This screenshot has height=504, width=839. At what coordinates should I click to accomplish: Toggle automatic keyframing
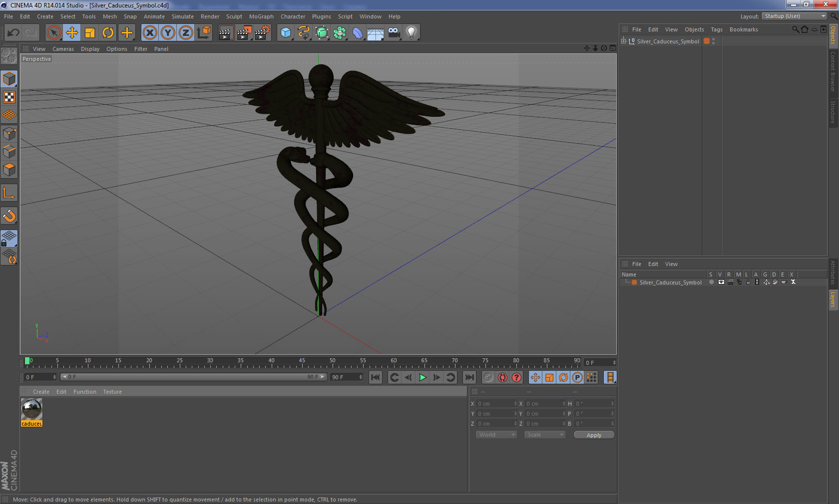(x=502, y=377)
